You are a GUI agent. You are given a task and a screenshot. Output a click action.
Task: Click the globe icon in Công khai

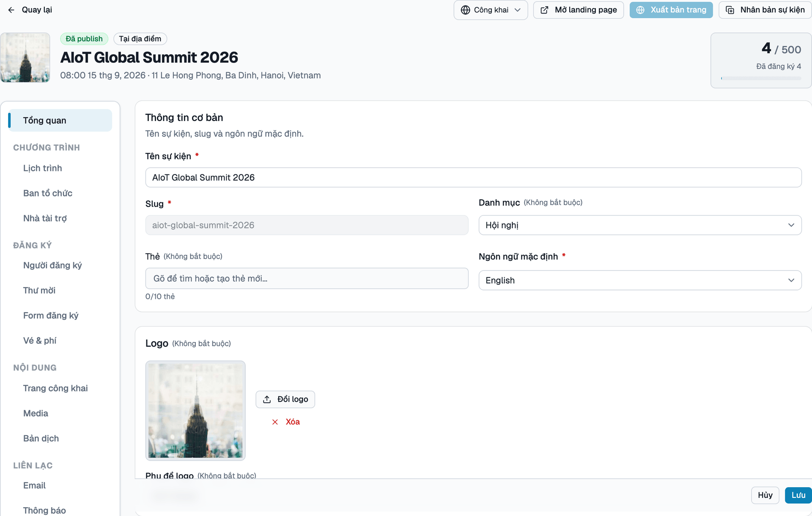[x=465, y=10]
